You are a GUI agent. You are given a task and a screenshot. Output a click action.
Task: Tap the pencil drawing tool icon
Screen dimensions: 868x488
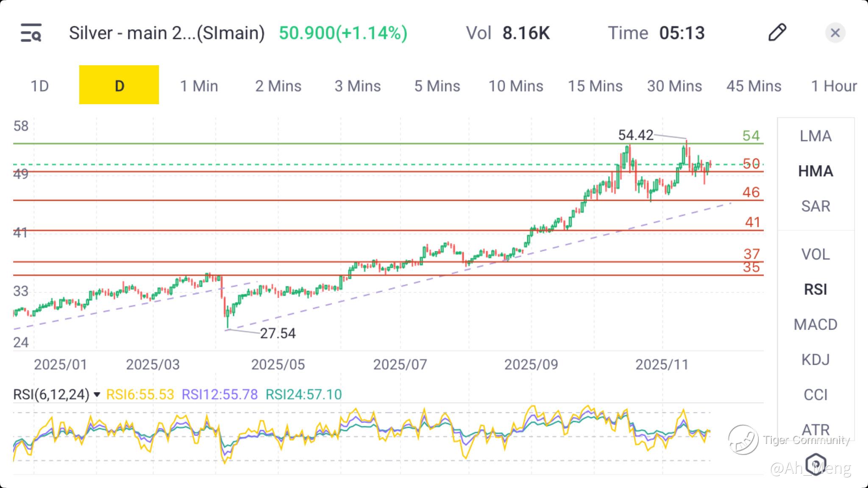coord(777,33)
